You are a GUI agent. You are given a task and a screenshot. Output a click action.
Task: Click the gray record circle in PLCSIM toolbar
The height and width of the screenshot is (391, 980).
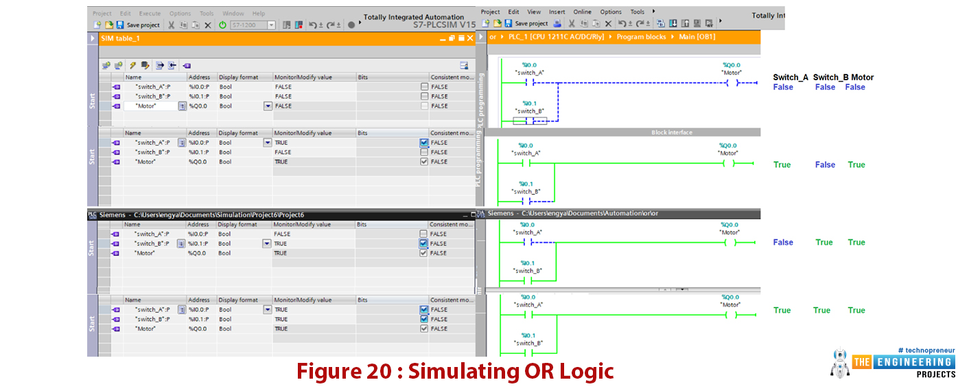coord(351,25)
